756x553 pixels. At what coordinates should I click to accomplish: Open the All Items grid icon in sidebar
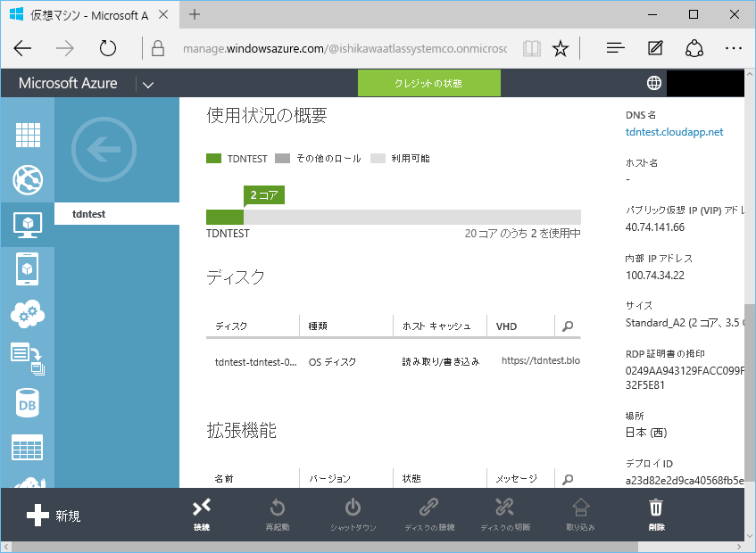(28, 135)
